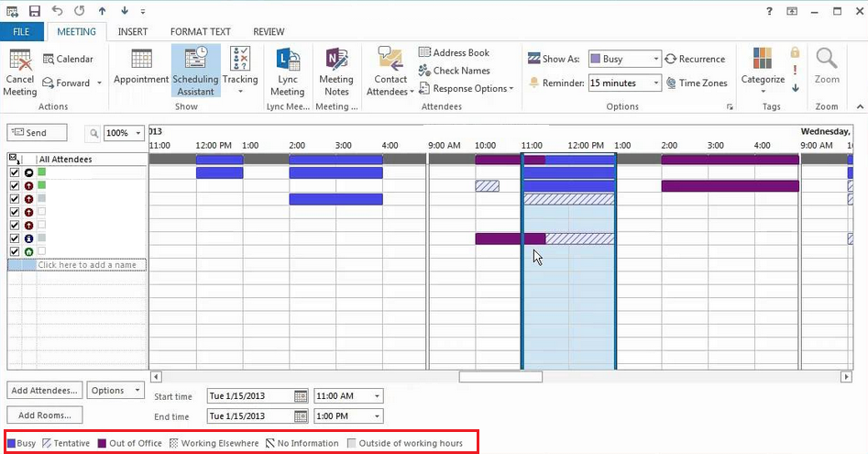This screenshot has height=454, width=868.
Task: Open the Appointment view
Action: click(141, 70)
